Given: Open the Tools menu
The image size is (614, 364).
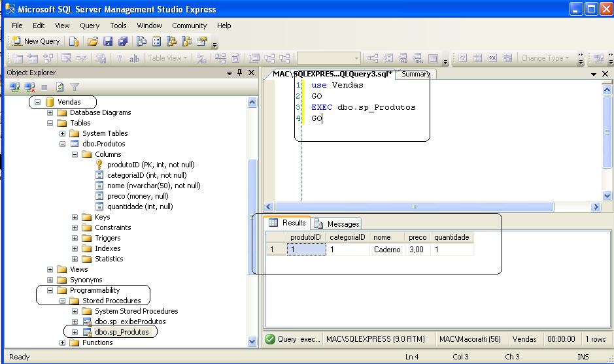Looking at the screenshot, I should coord(118,25).
